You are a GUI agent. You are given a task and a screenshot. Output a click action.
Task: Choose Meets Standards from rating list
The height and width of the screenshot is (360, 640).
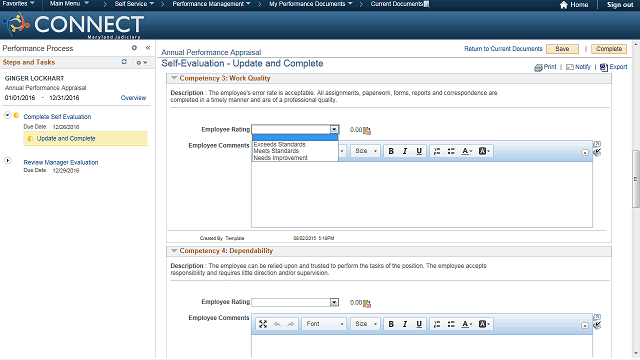pos(276,151)
